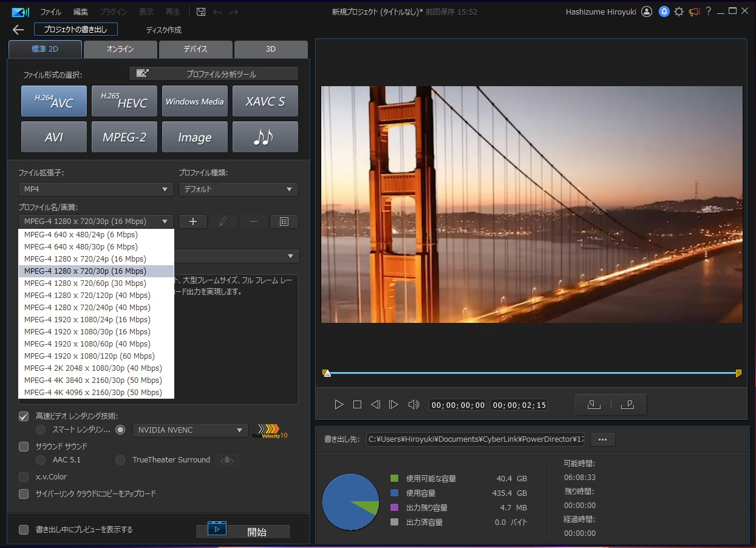The width and height of the screenshot is (756, 548).
Task: Toggle the preview volume speaker icon
Action: (414, 405)
